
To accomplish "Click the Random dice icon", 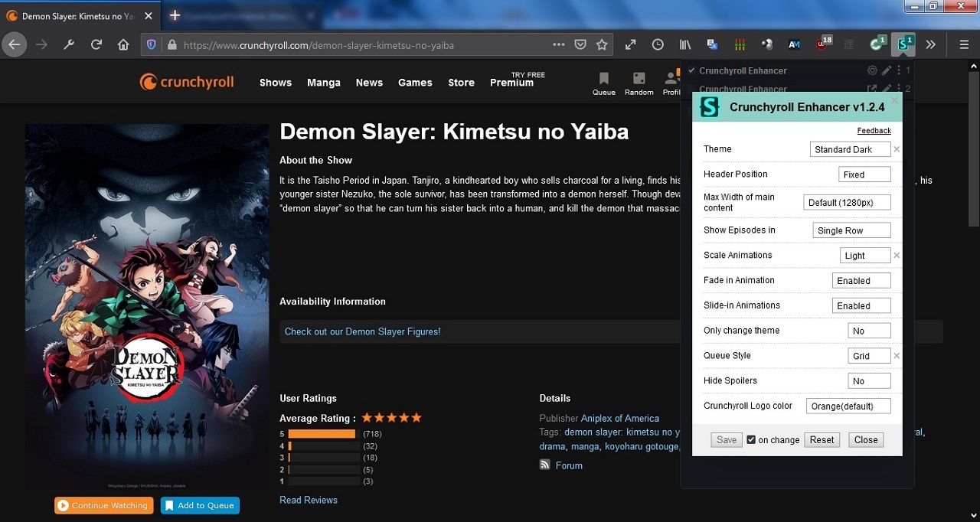I will pos(639,83).
